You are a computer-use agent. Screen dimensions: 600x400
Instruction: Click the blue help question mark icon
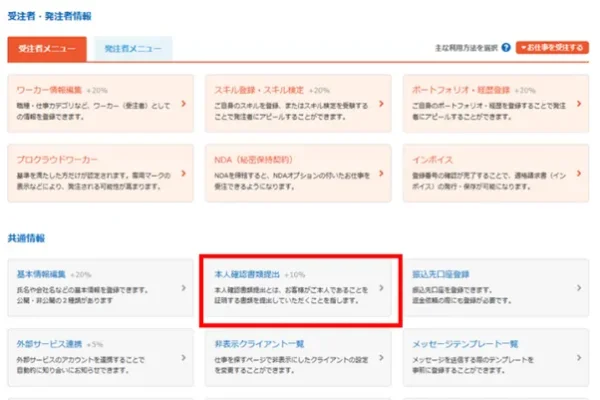pos(506,47)
